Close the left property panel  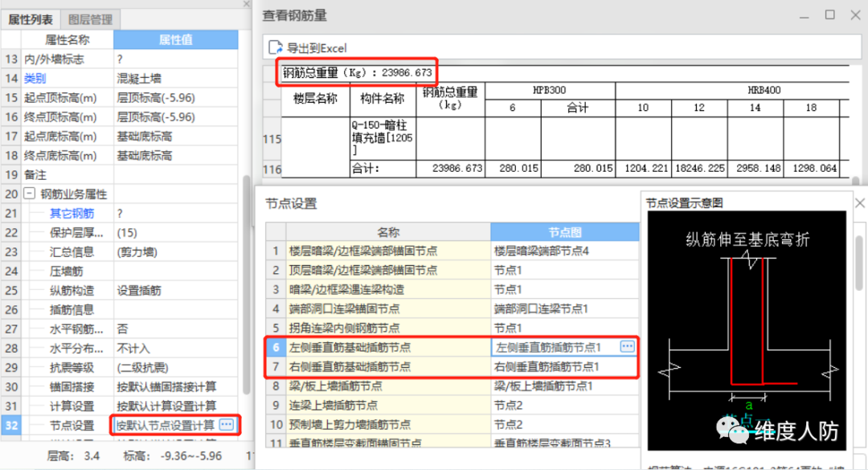tap(247, 5)
